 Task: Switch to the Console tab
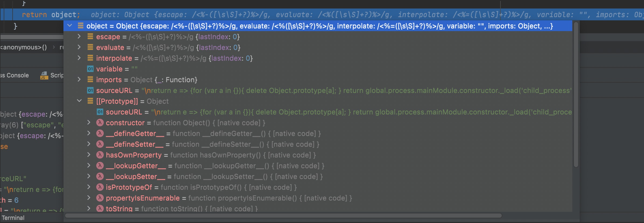(x=15, y=75)
